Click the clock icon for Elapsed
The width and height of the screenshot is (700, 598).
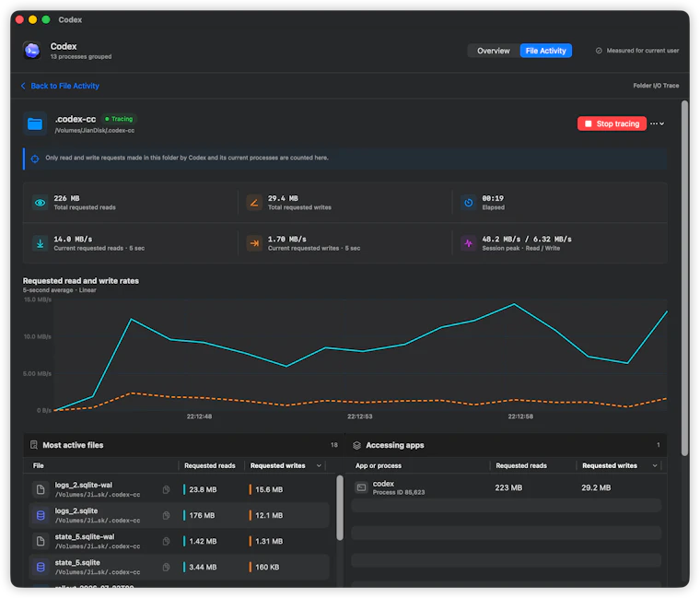[468, 203]
